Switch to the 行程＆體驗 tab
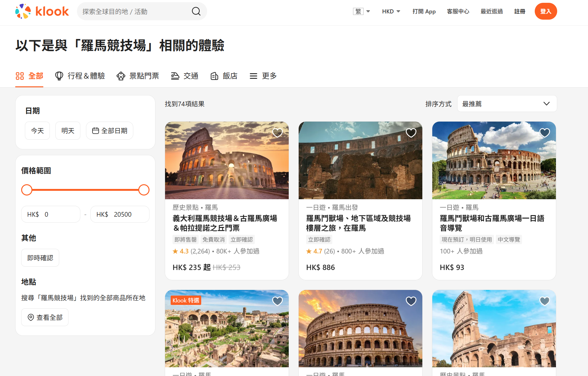This screenshot has width=588, height=376. coord(80,76)
